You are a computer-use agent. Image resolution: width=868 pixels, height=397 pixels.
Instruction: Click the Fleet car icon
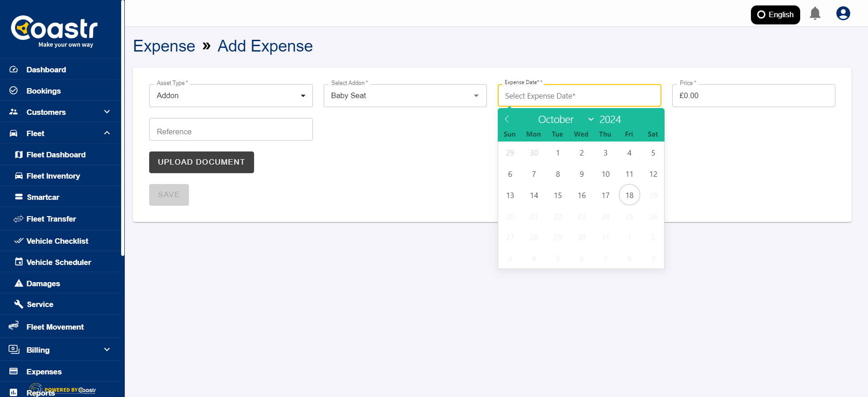click(14, 133)
